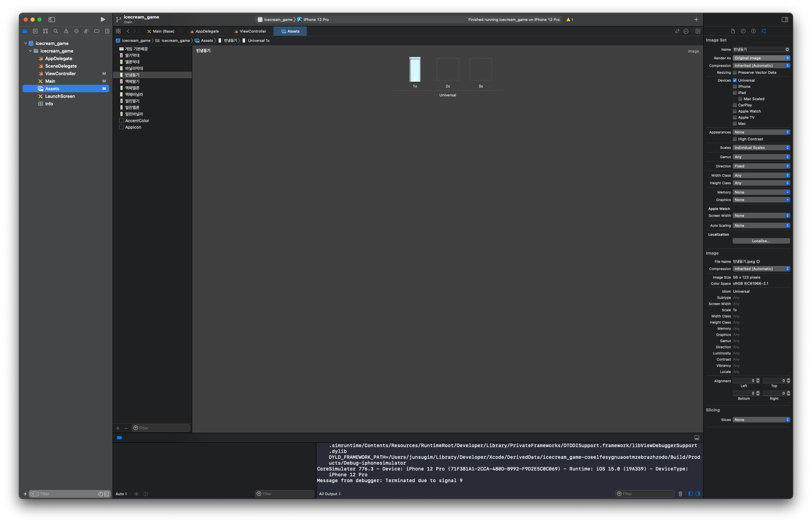Image resolution: width=812 pixels, height=524 pixels.
Task: Increment the Alignment Left stepper
Action: (x=758, y=380)
